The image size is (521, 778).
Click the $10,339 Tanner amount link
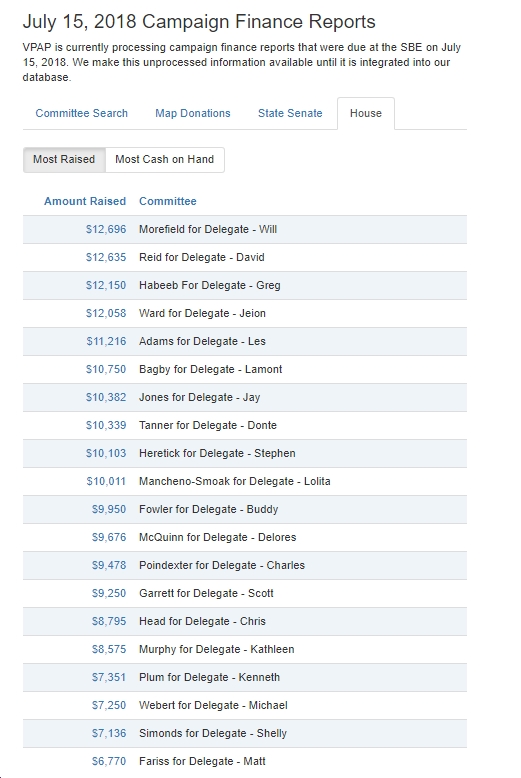pos(106,425)
